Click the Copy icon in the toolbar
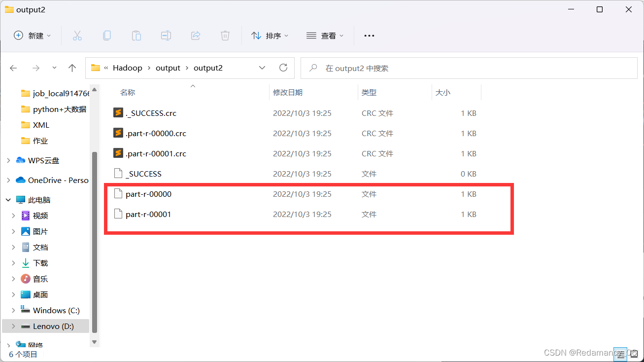This screenshot has width=644, height=362. pos(106,35)
